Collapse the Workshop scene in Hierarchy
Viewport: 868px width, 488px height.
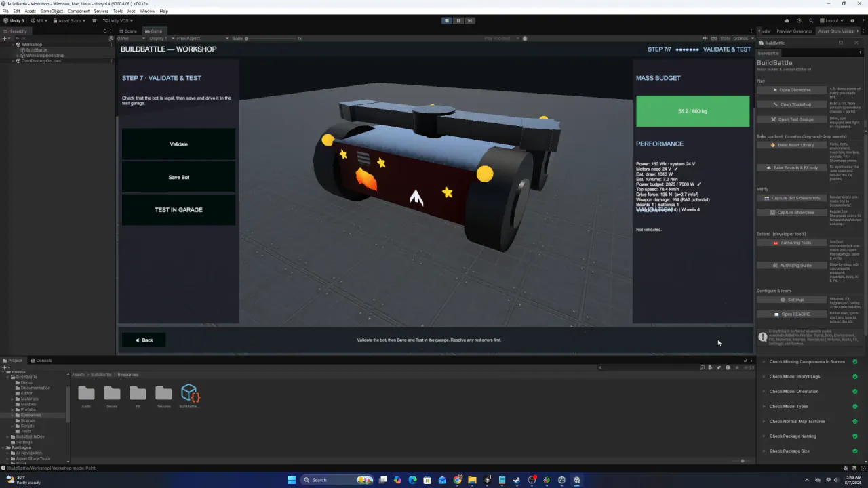click(13, 45)
